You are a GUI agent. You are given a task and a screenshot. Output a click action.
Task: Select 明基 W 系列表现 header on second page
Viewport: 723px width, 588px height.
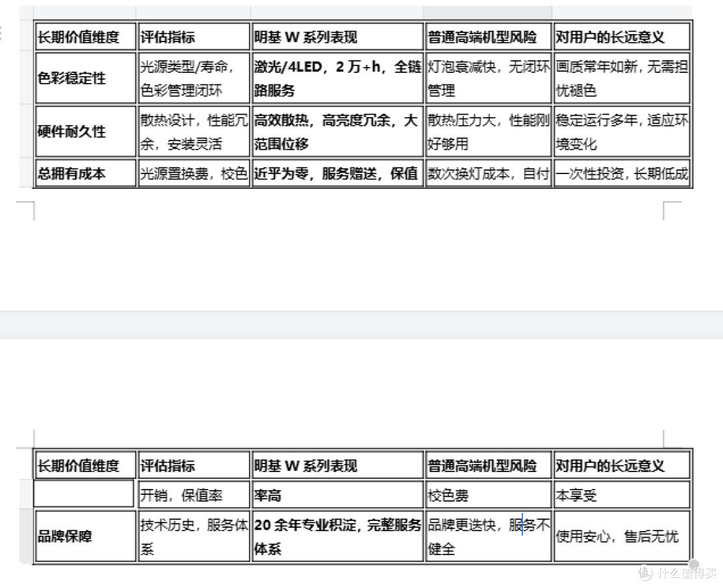tap(337, 465)
